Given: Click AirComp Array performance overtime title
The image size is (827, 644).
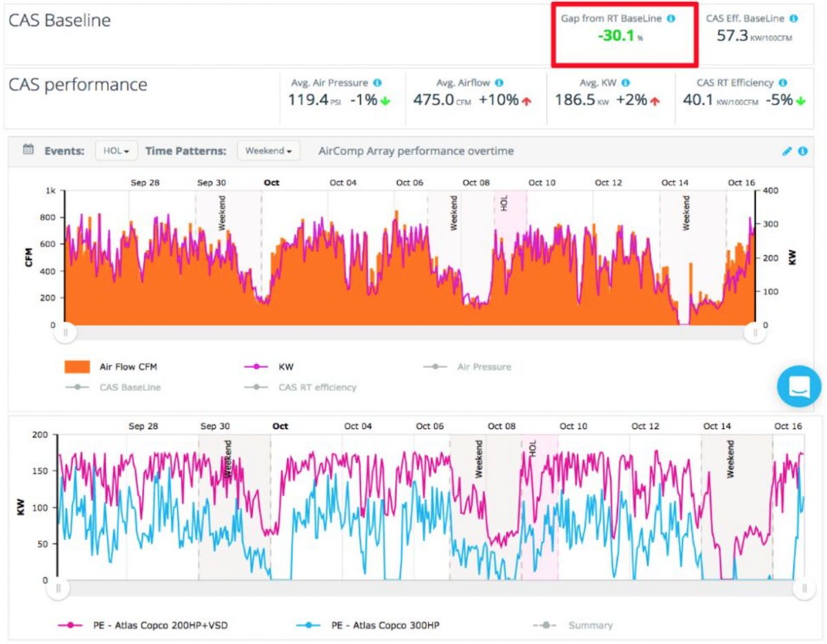Looking at the screenshot, I should tap(416, 151).
